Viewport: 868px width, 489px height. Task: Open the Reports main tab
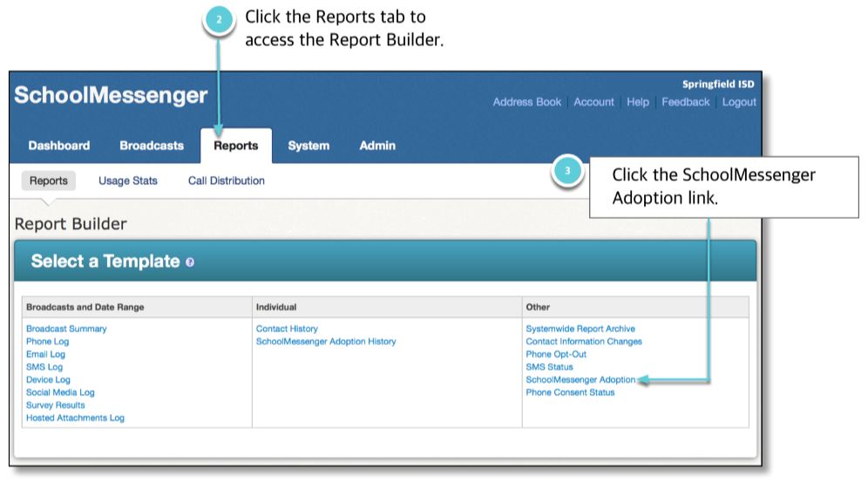[x=236, y=146]
